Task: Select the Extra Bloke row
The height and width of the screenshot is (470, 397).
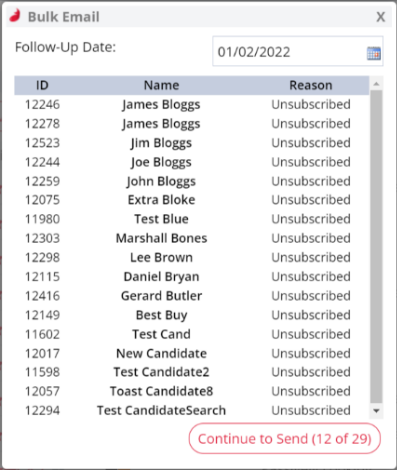Action: 192,200
